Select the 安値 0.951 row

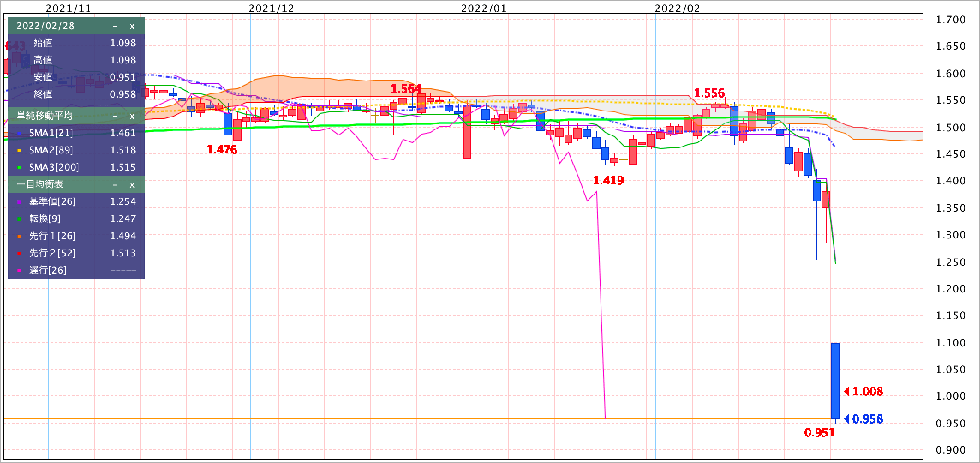coord(76,77)
